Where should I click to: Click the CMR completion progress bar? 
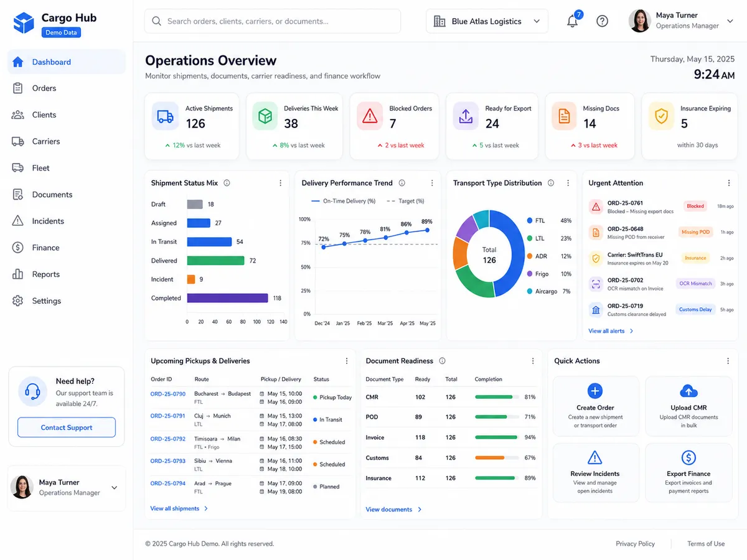click(x=496, y=397)
